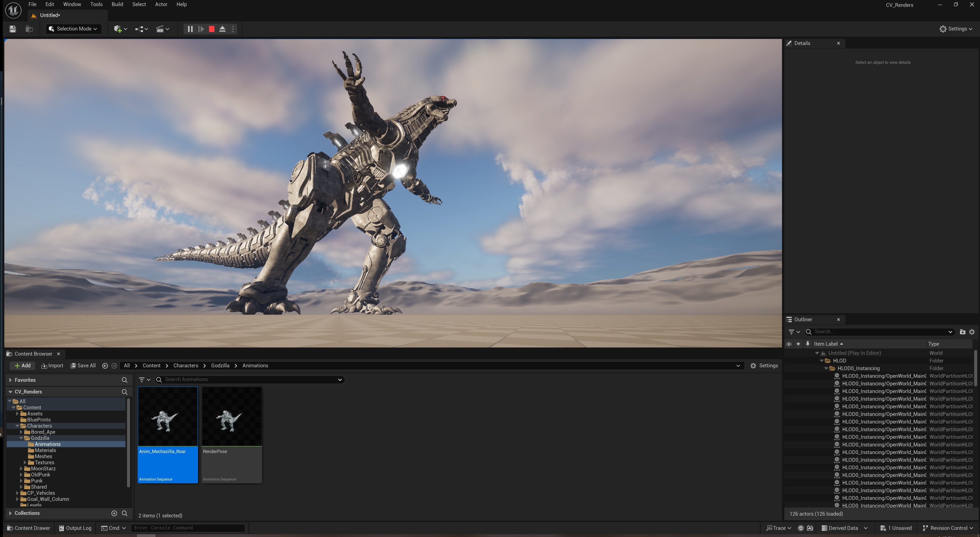Click Save All button
This screenshot has height=537, width=980.
point(83,366)
